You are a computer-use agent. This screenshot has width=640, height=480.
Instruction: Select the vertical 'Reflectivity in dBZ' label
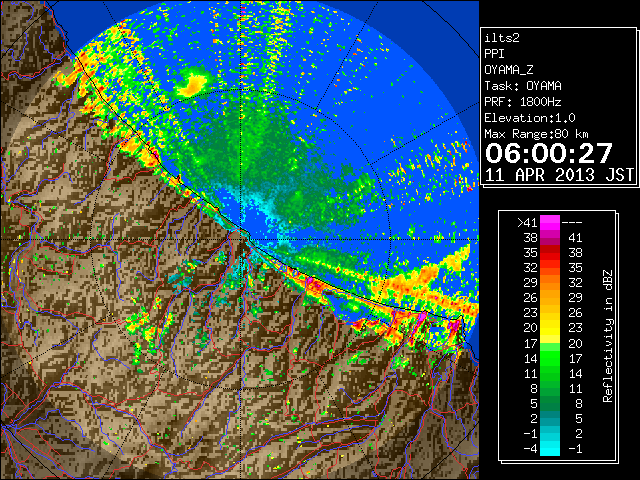pos(608,336)
